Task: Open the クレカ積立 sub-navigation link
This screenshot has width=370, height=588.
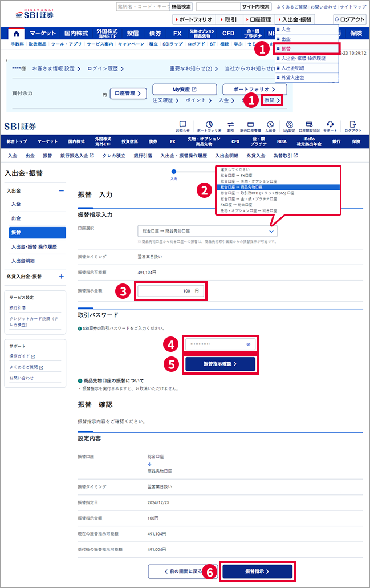Action: tap(114, 156)
